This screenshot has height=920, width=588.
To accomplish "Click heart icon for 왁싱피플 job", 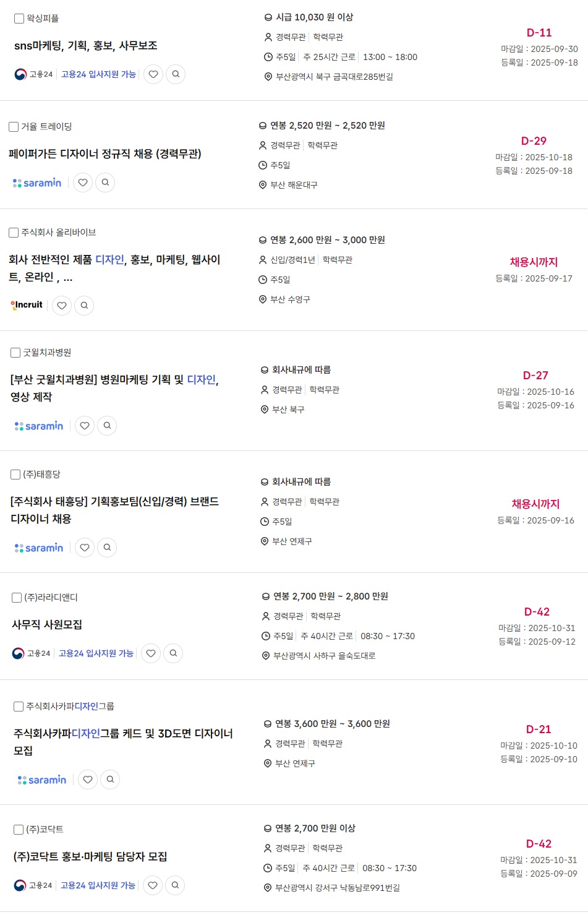I will coord(153,74).
